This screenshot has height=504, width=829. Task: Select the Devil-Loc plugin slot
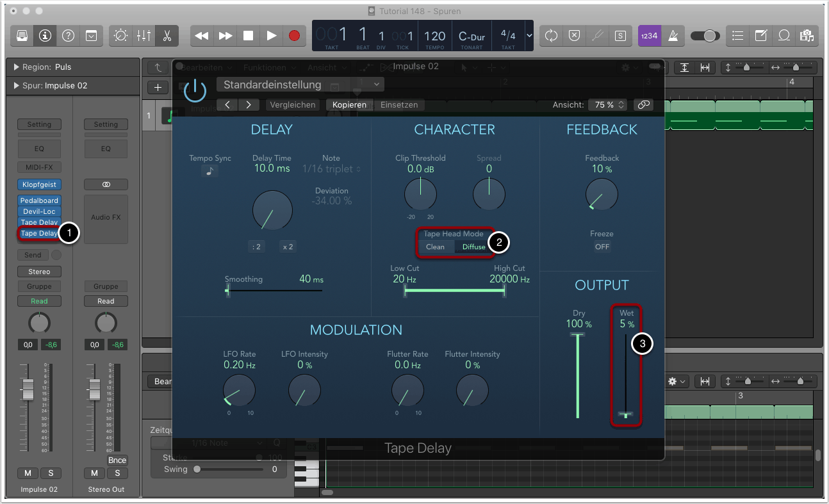click(x=39, y=211)
